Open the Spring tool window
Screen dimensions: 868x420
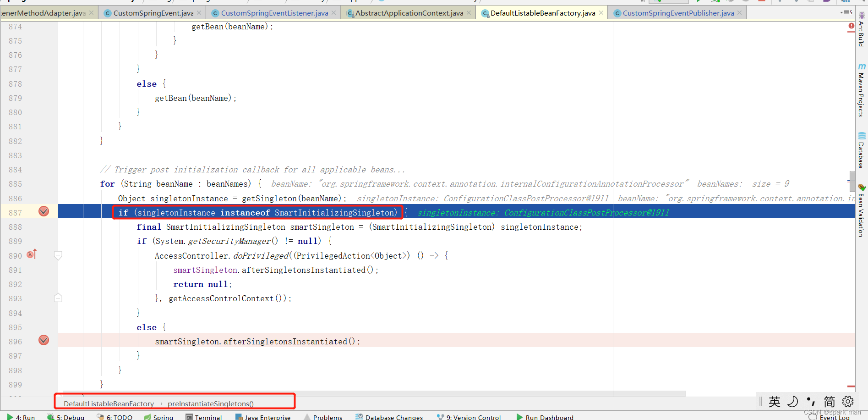158,417
